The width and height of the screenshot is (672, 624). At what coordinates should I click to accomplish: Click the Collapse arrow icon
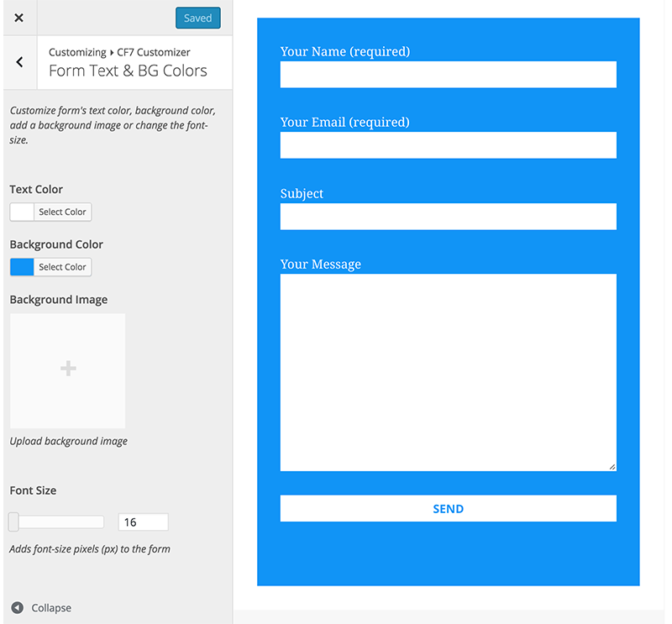[x=17, y=607]
